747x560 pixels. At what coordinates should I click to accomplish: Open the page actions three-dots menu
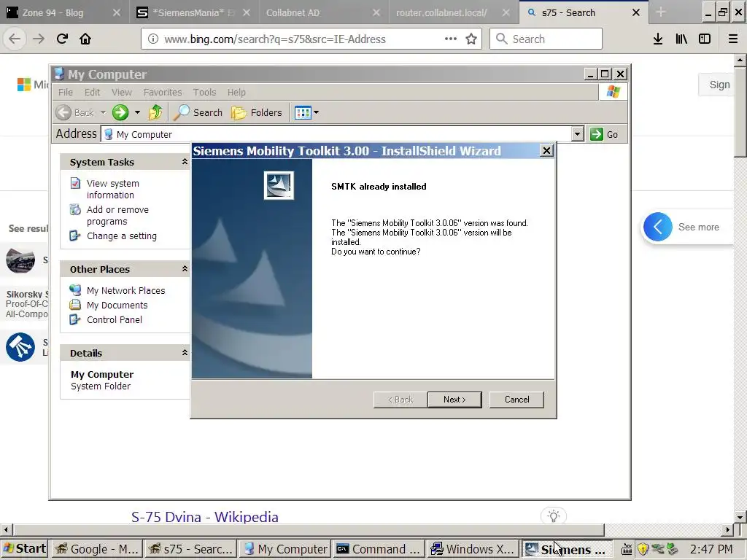point(451,39)
